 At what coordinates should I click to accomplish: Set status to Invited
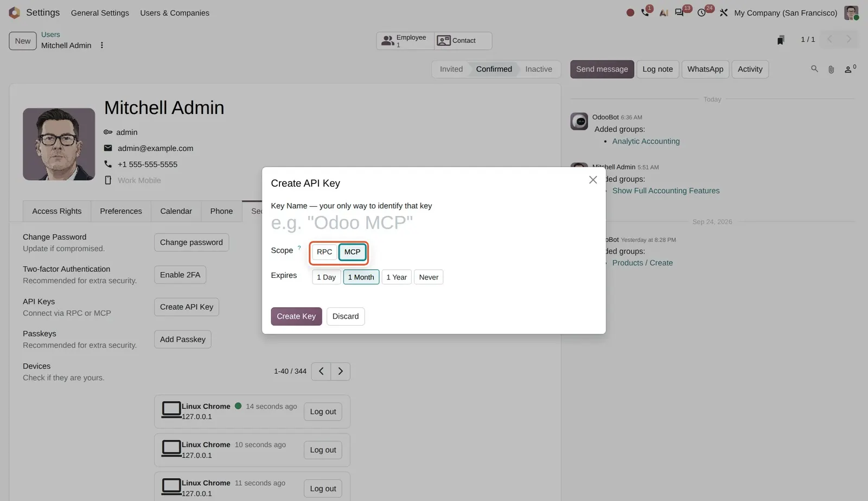[x=451, y=69]
